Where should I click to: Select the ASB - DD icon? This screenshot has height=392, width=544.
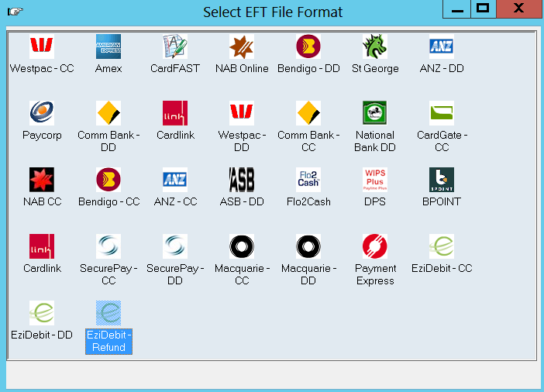click(242, 180)
